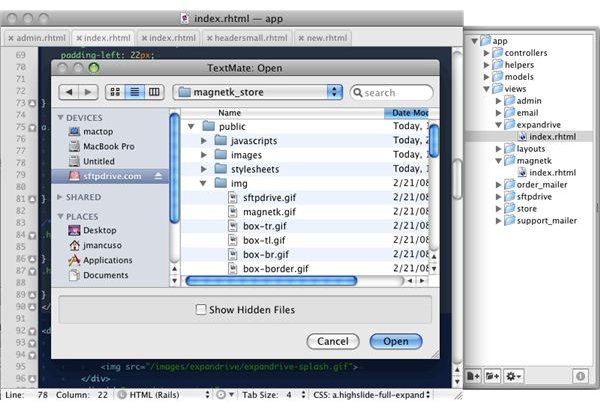Toggle the fold marker on line 75
600x402 pixels.
coord(32,127)
